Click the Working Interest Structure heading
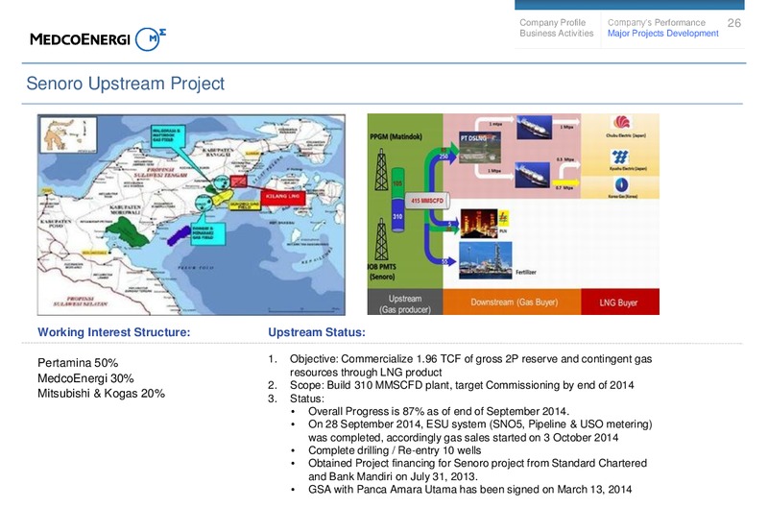Image resolution: width=768 pixels, height=532 pixels. (113, 332)
